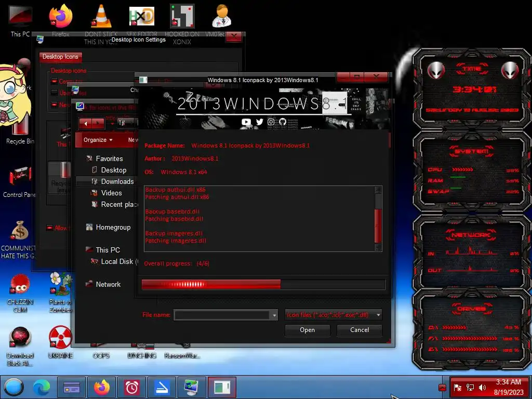Open the Organize dropdown menu

[x=98, y=140]
